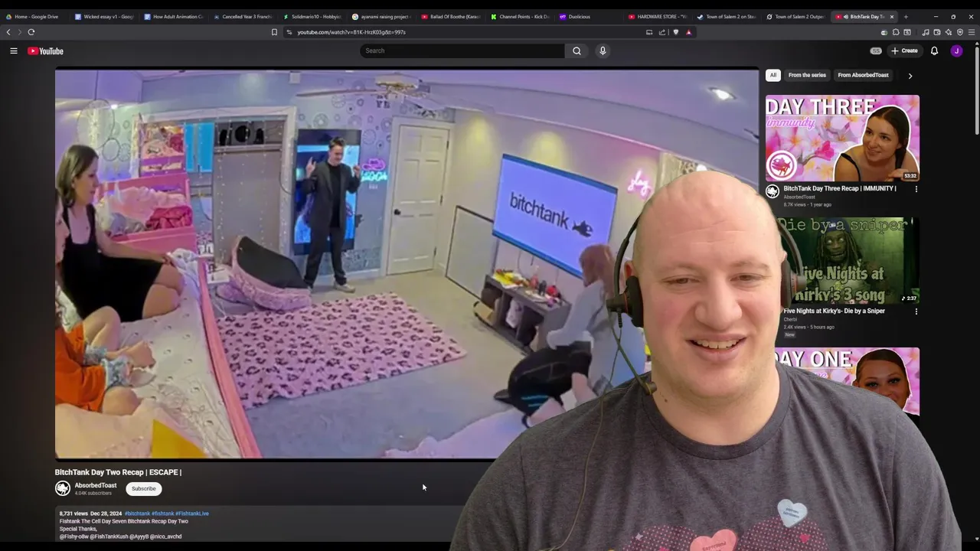Close the BitchTank Day Two tab

click(891, 16)
